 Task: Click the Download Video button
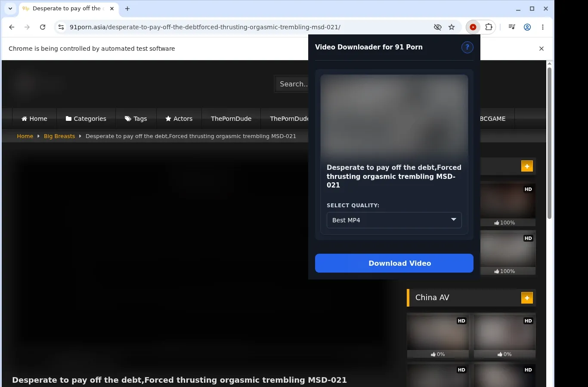tap(394, 263)
